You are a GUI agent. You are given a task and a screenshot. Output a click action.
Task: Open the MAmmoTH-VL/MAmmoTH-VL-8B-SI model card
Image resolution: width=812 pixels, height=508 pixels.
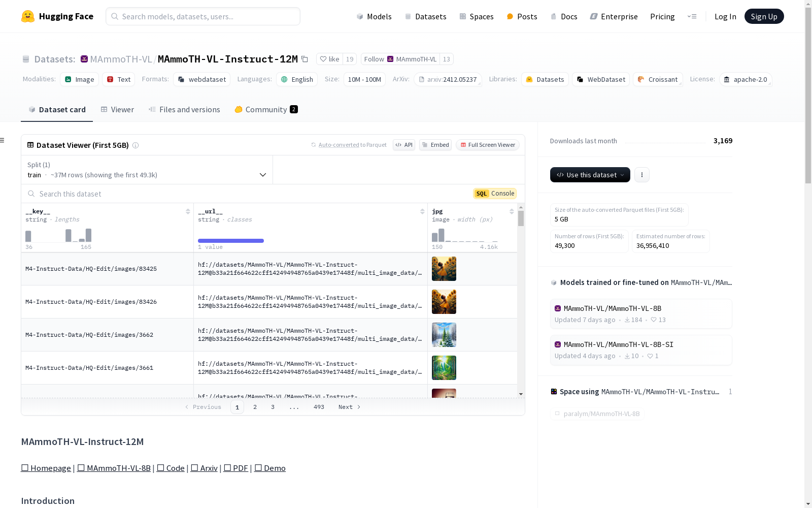click(641, 350)
